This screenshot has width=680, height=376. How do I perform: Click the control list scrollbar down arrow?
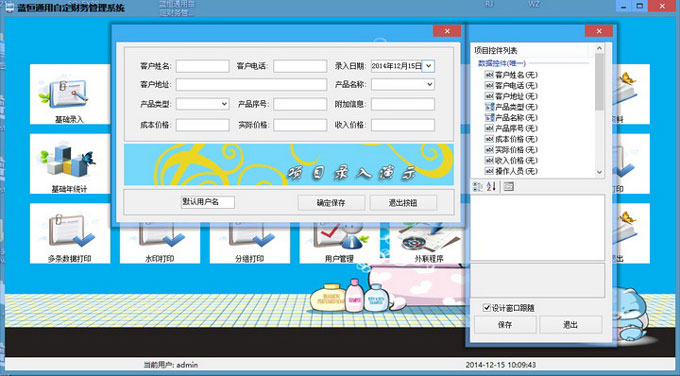coord(599,172)
